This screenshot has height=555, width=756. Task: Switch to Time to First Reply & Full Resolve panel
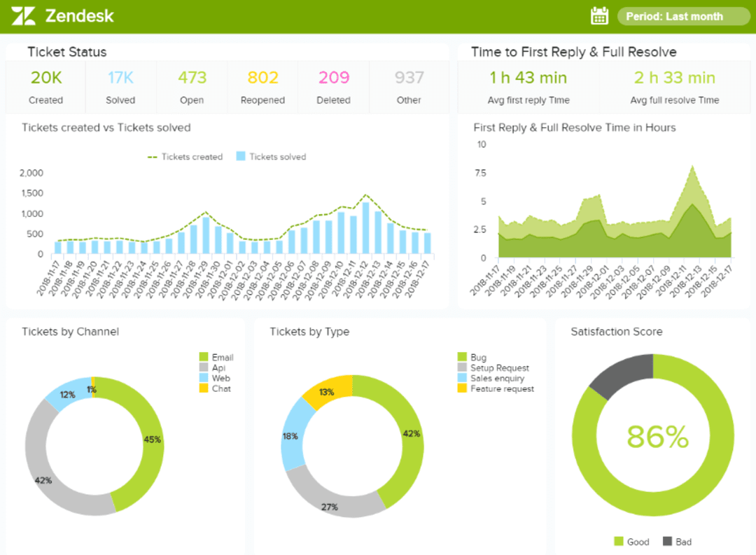click(x=574, y=52)
